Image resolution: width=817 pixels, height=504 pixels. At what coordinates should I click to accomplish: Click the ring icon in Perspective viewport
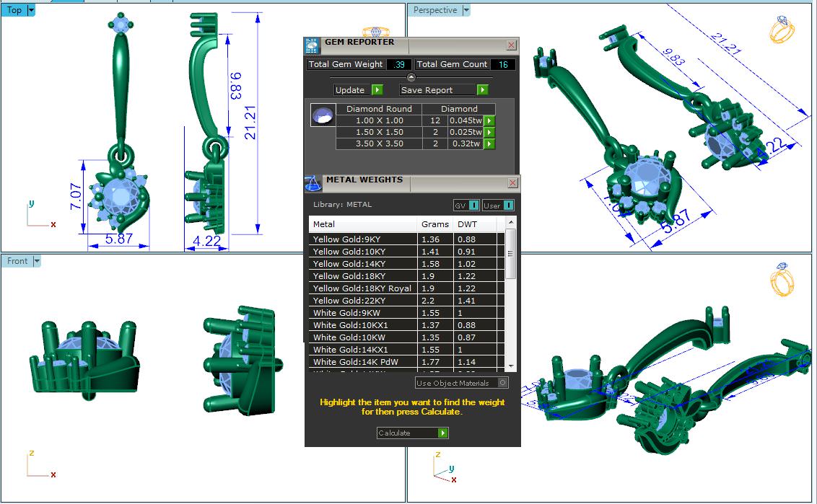(782, 30)
